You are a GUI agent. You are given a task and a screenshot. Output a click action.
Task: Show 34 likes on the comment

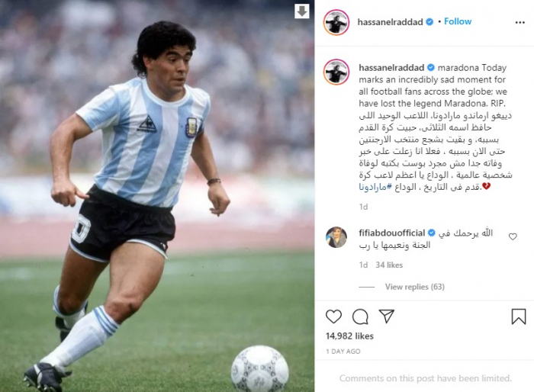389,265
